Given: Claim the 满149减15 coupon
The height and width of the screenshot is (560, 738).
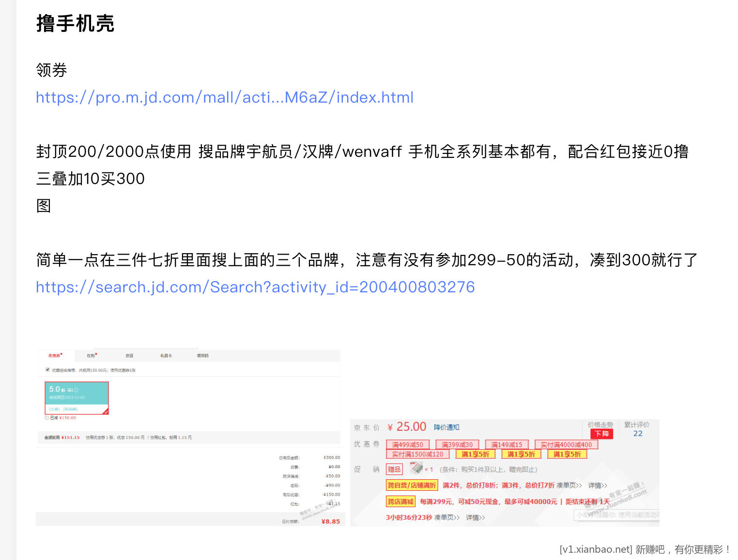Looking at the screenshot, I should pyautogui.click(x=507, y=444).
